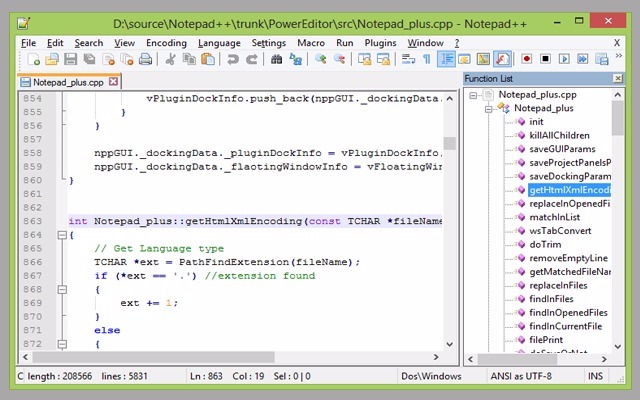Stop macro recording with the square icon
The image size is (640, 400).
tap(545, 59)
